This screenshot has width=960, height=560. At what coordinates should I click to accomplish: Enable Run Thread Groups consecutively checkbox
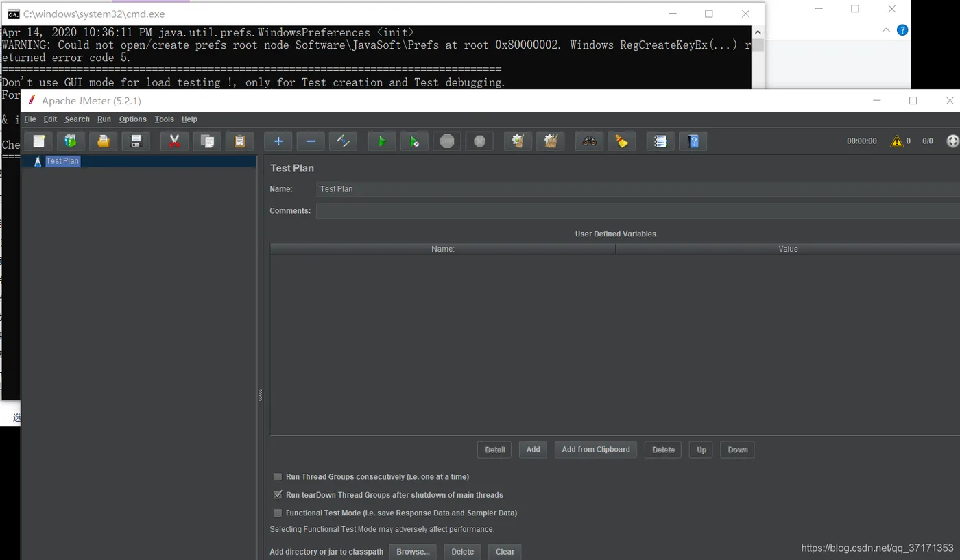278,476
